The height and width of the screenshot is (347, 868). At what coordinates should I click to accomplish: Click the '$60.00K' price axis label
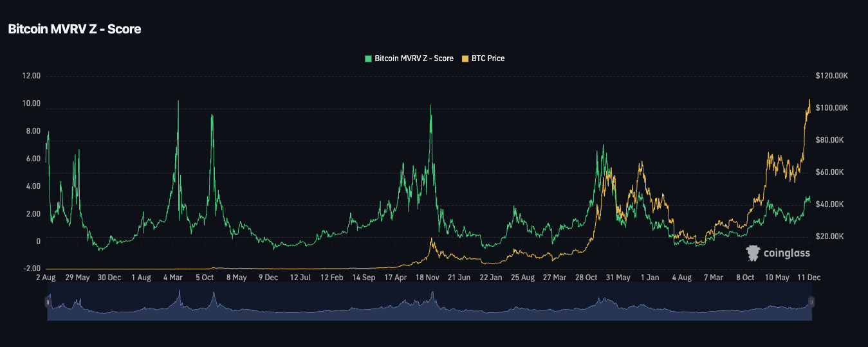830,172
